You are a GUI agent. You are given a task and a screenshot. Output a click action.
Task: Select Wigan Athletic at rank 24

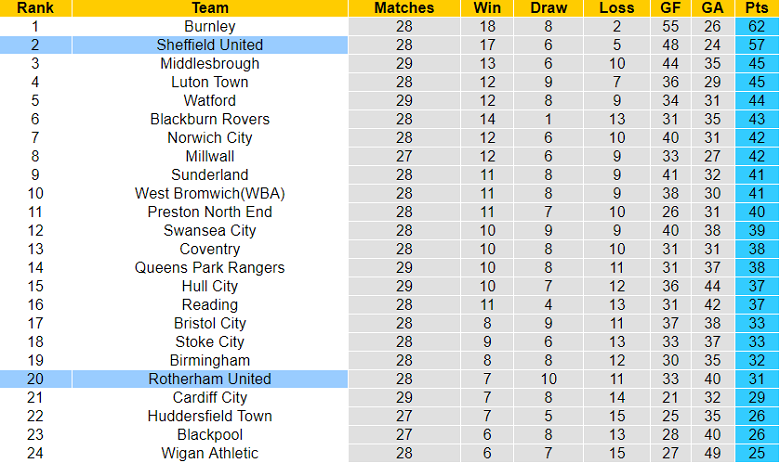pyautogui.click(x=210, y=453)
